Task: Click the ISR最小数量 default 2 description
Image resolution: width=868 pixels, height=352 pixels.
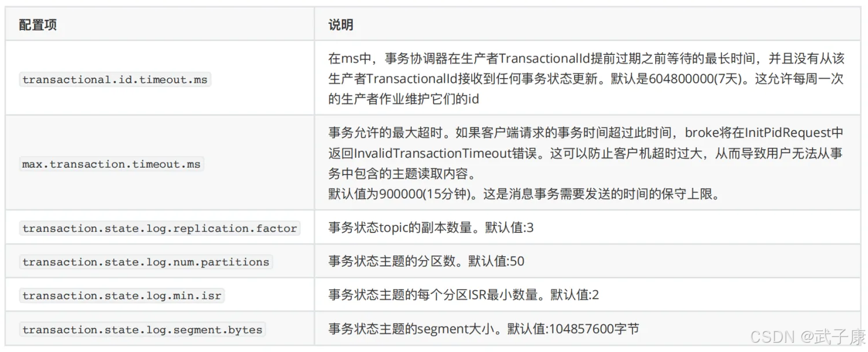Action: [x=464, y=295]
